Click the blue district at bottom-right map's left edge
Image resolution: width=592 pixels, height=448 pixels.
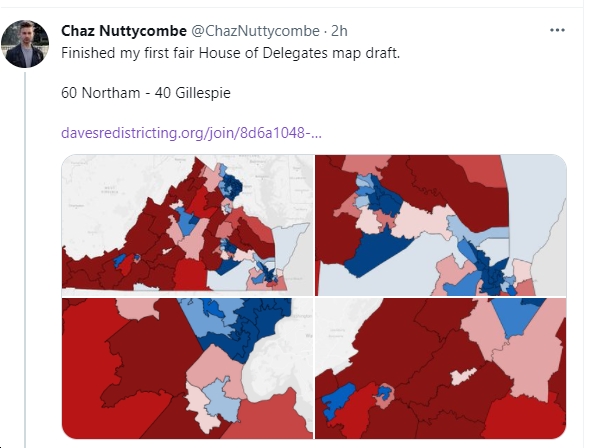[x=337, y=400]
